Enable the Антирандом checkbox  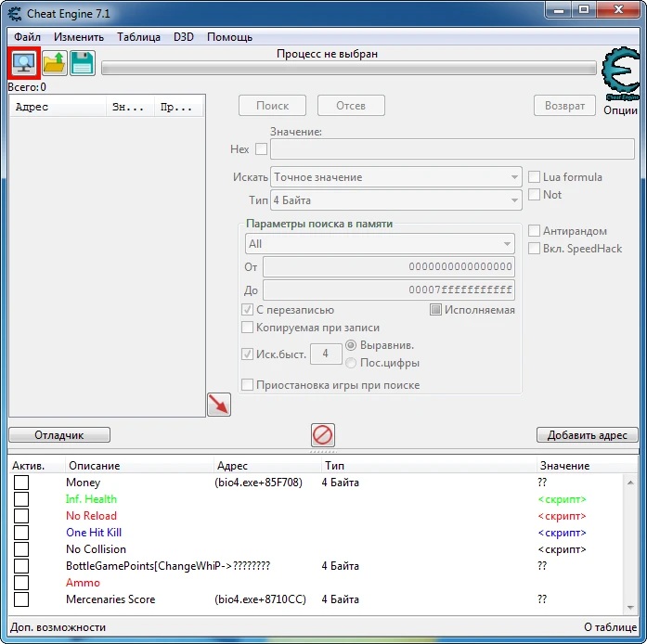pos(534,231)
